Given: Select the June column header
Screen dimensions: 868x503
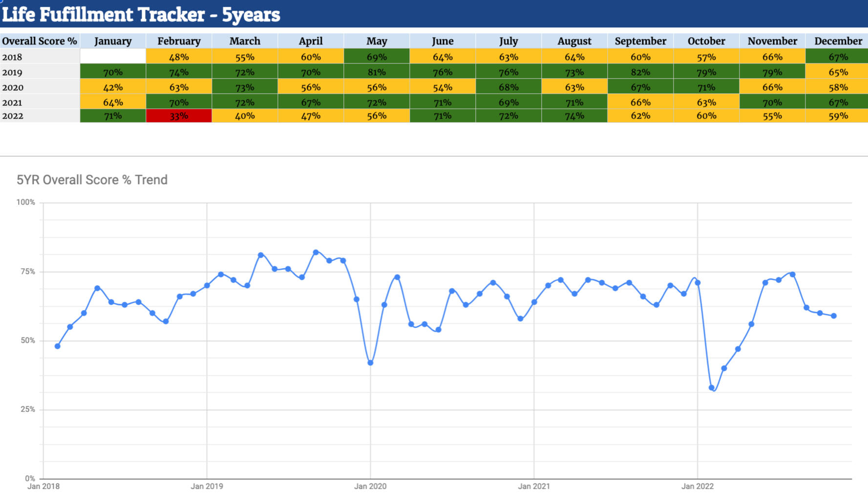Looking at the screenshot, I should click(x=443, y=41).
